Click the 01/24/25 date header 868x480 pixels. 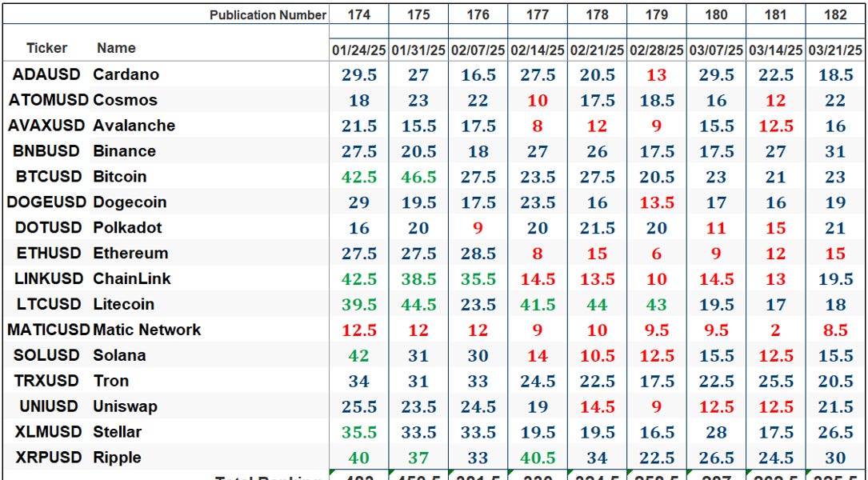point(358,50)
